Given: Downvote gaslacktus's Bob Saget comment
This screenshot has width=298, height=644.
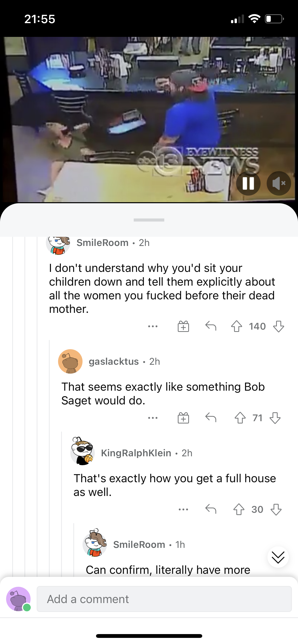Looking at the screenshot, I should 275,418.
